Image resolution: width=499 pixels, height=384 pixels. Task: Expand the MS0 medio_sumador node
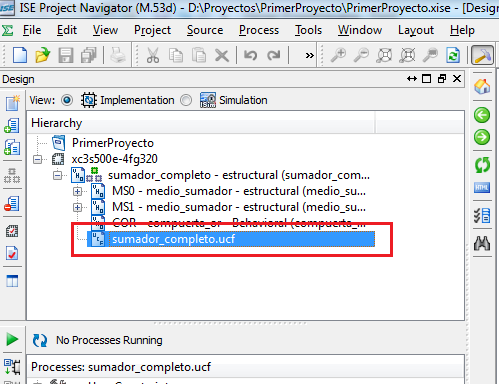point(77,191)
